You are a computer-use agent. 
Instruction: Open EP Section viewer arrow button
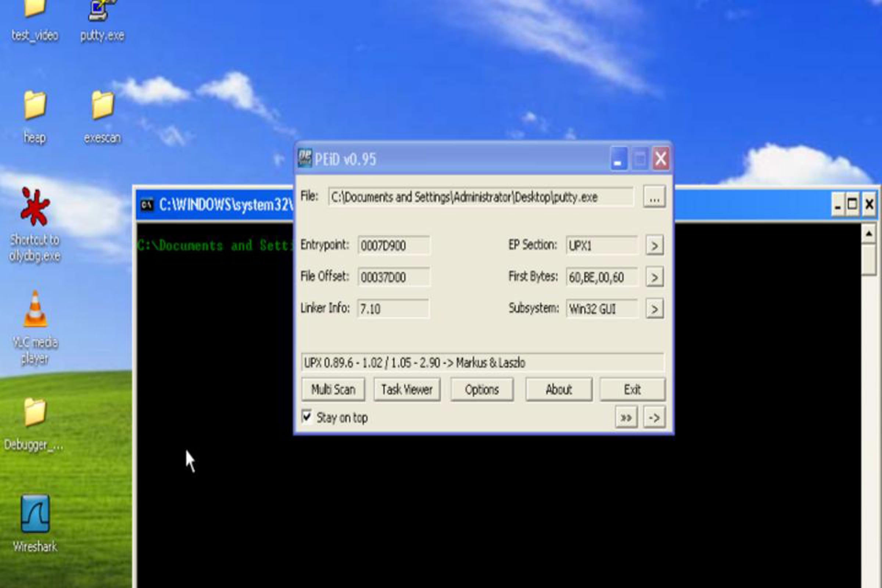pos(655,245)
